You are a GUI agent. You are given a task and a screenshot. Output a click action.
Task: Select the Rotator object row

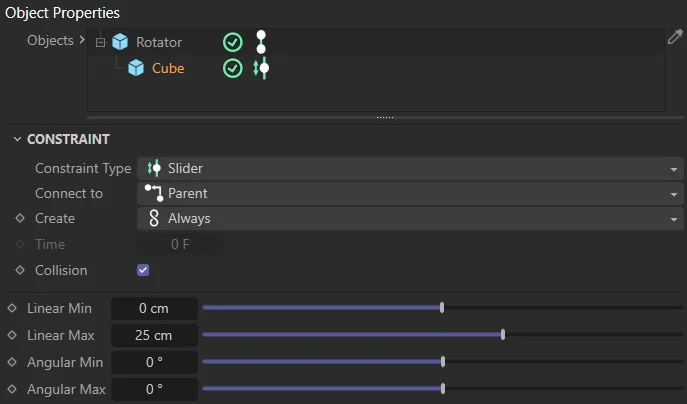click(x=376, y=42)
